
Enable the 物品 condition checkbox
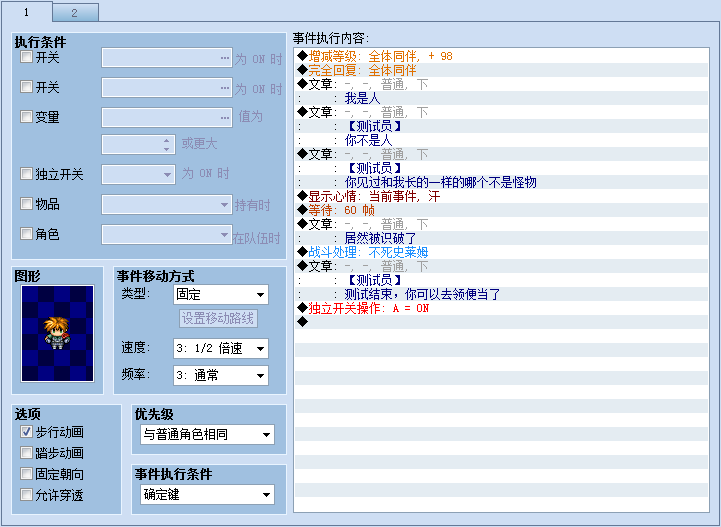[x=27, y=203]
